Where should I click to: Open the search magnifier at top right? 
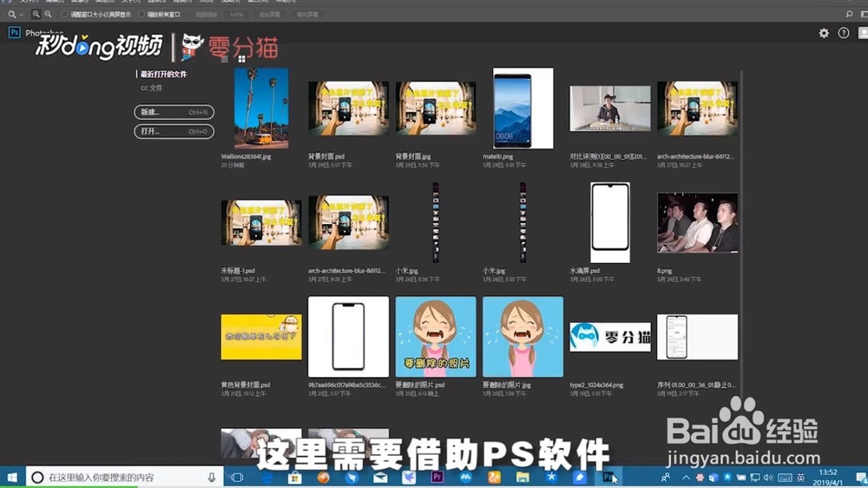pyautogui.click(x=849, y=15)
